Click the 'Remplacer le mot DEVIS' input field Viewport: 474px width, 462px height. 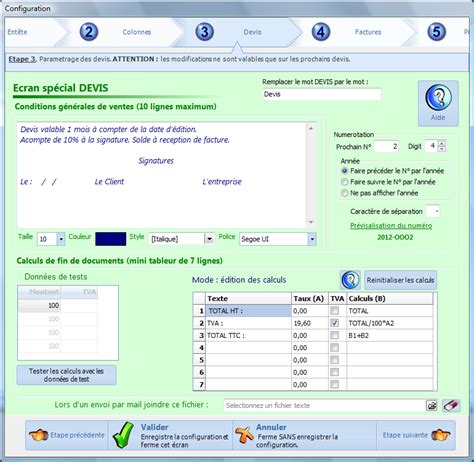(322, 94)
